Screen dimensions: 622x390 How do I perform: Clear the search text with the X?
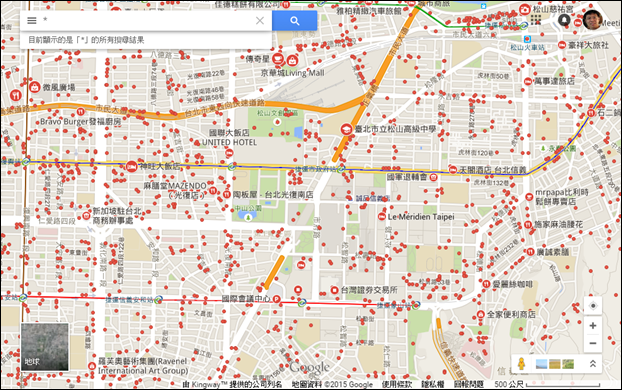pyautogui.click(x=260, y=21)
